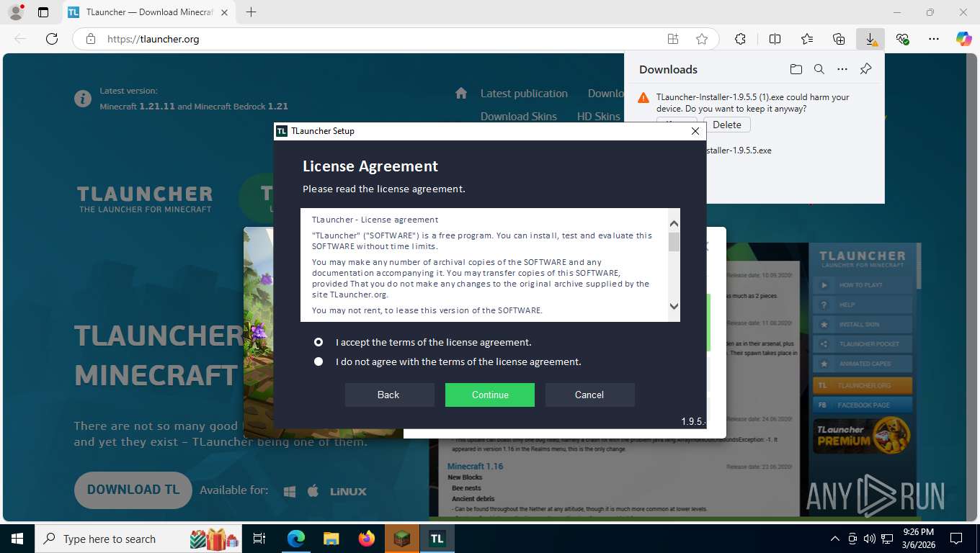Click license text scrollbar up arrow
The width and height of the screenshot is (980, 553).
click(x=674, y=223)
